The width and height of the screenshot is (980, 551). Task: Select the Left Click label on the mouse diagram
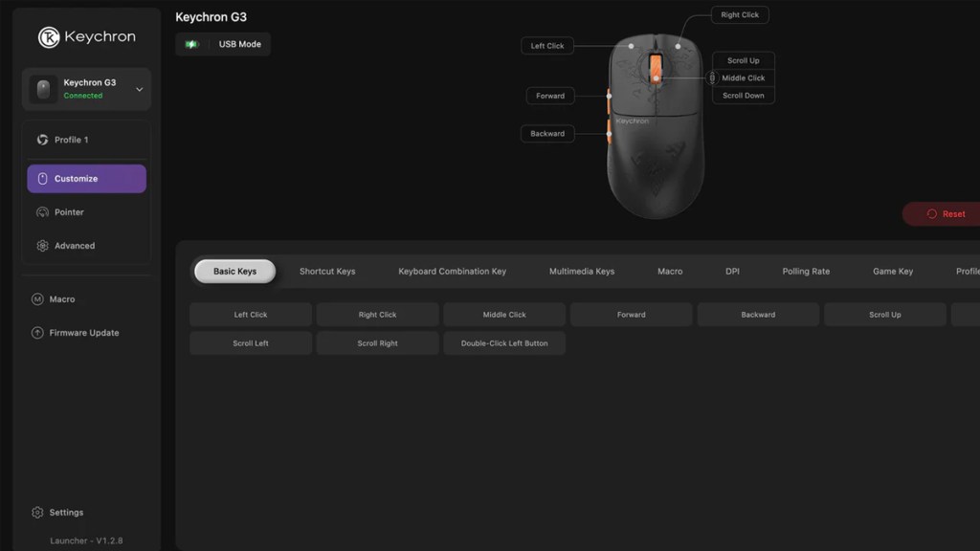point(547,46)
